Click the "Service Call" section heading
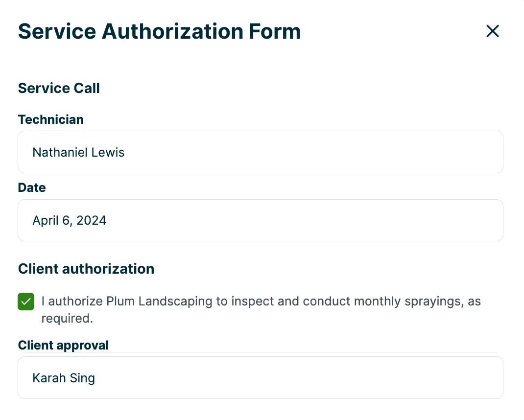The width and height of the screenshot is (524, 420). [59, 88]
